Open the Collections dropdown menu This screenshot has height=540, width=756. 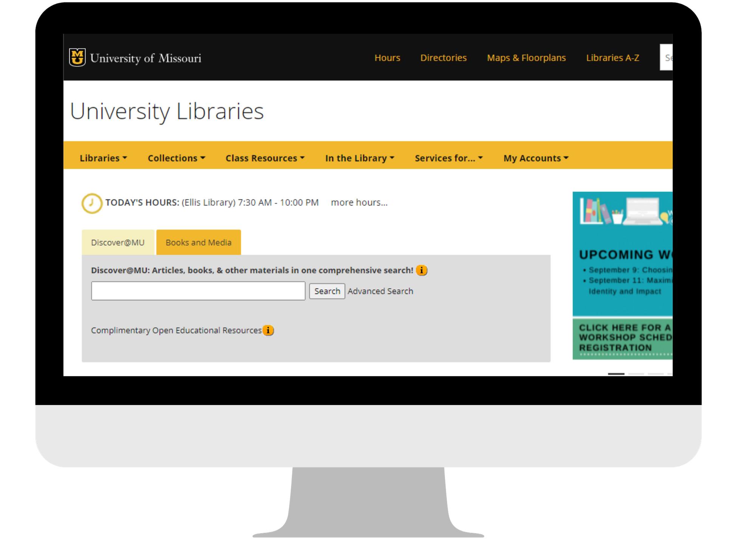[x=176, y=158]
